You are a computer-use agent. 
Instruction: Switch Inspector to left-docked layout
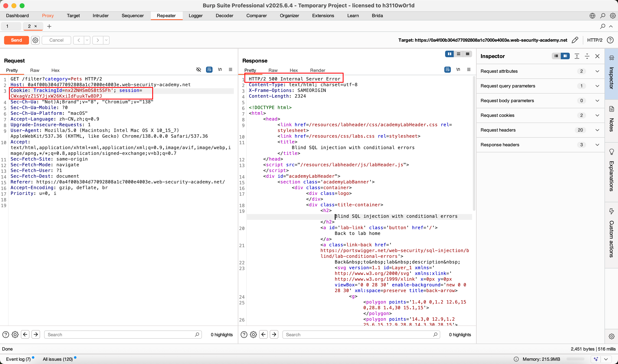click(556, 56)
